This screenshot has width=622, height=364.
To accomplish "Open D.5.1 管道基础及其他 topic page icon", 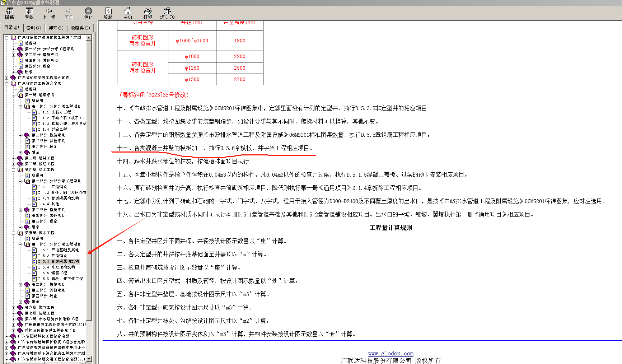I will (x=34, y=250).
